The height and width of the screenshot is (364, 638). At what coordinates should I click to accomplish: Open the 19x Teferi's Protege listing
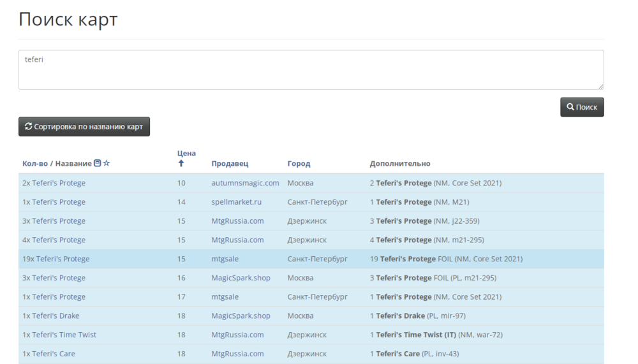click(56, 259)
